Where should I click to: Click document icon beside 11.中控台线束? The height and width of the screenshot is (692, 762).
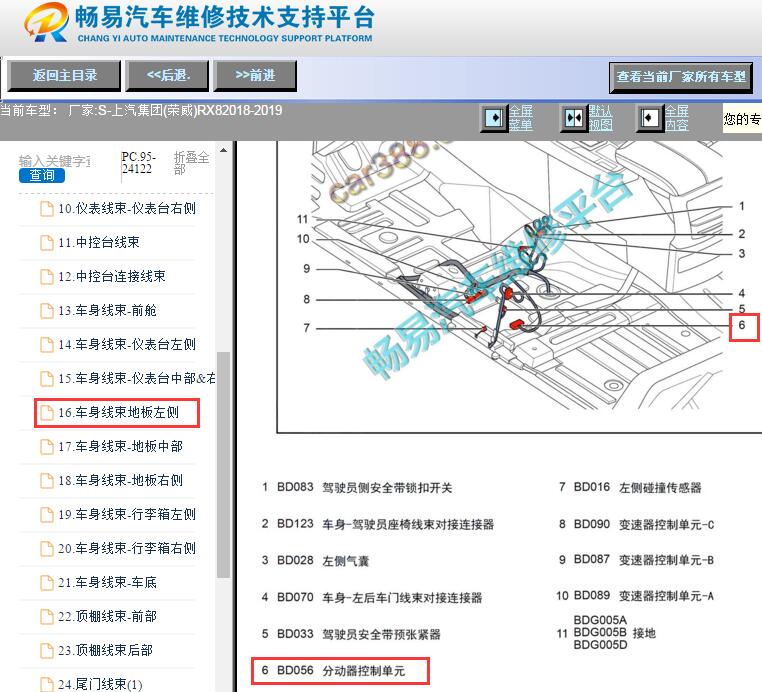point(47,242)
